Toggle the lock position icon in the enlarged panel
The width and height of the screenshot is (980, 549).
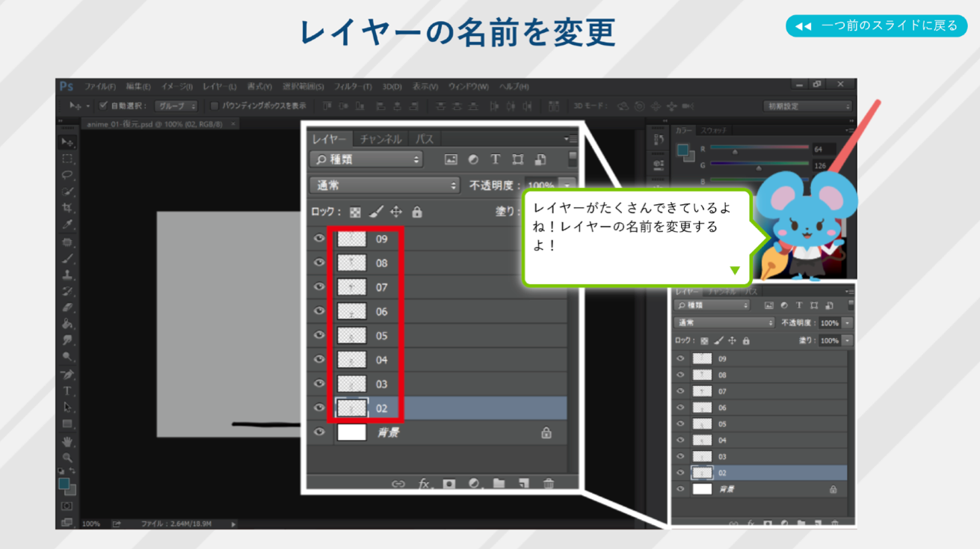pos(396,212)
